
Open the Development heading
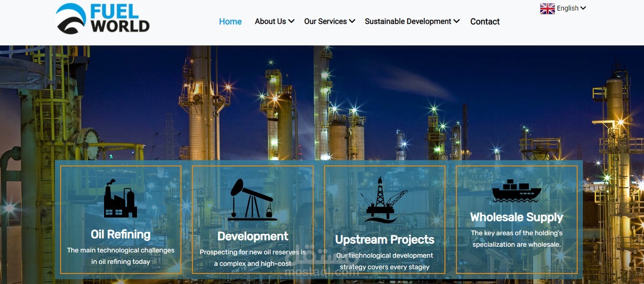(253, 236)
